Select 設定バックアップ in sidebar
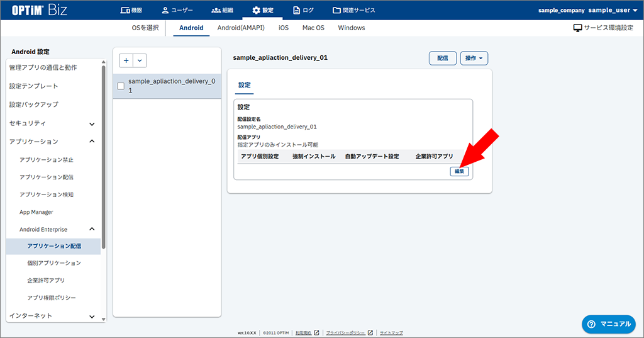Image resolution: width=644 pixels, height=338 pixels. tap(34, 104)
